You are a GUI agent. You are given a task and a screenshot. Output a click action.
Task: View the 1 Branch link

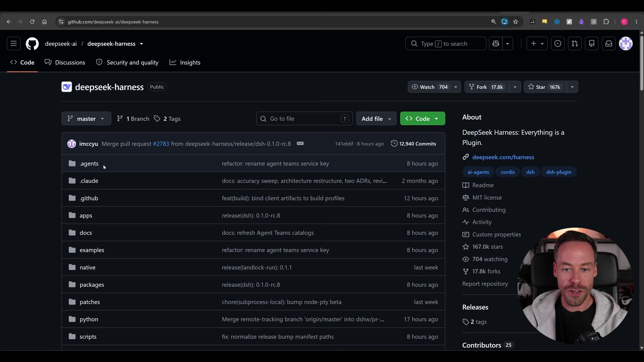[x=133, y=119]
